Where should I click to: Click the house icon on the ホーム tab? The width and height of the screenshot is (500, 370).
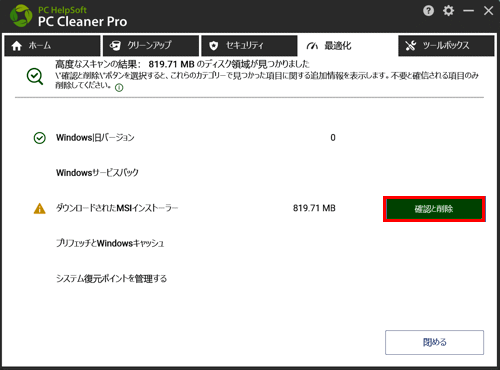pos(17,46)
